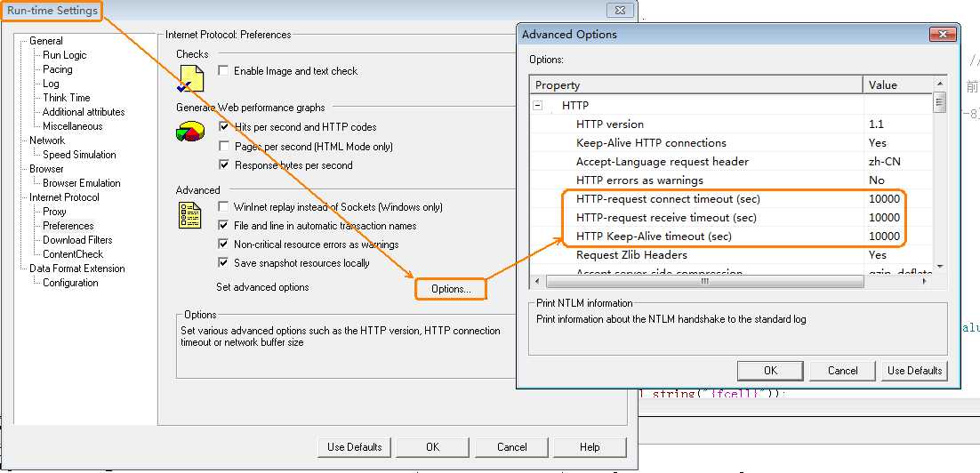Click the Advanced section checklist icon

[x=190, y=215]
